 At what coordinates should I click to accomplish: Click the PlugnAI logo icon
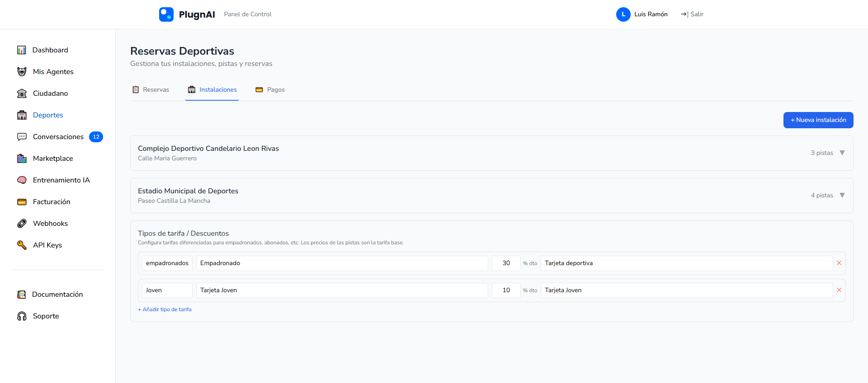(x=166, y=14)
